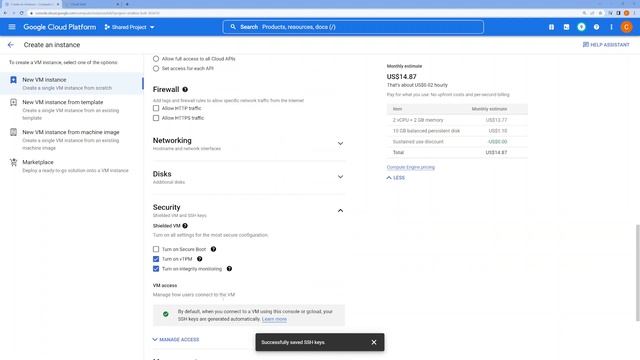Click the Total US$14.87 estimate row
Image resolution: width=640 pixels, height=360 pixels.
[x=457, y=153]
